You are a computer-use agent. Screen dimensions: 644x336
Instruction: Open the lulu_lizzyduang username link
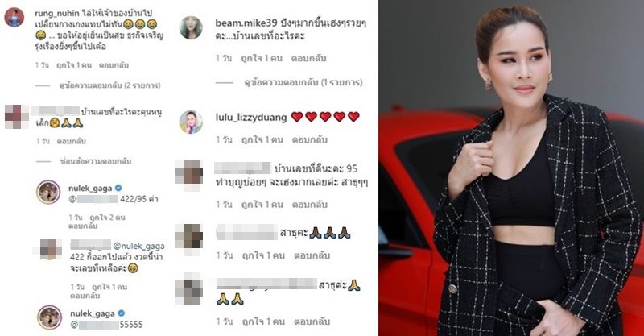[251, 118]
